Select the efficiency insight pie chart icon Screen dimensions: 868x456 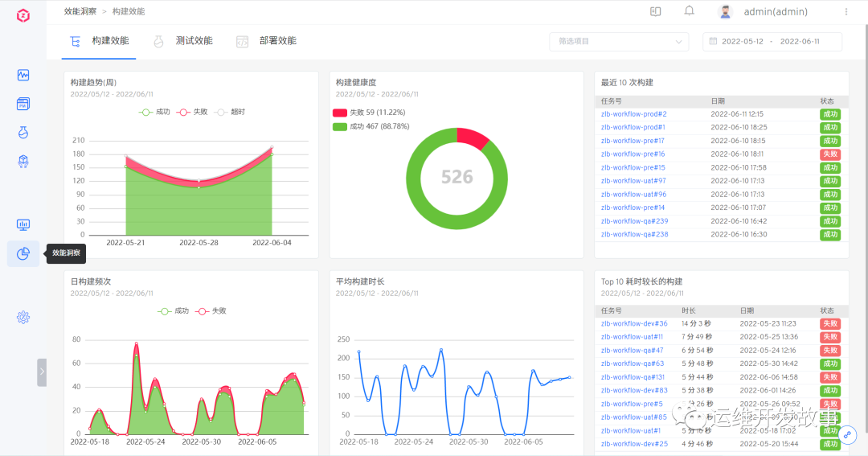23,253
